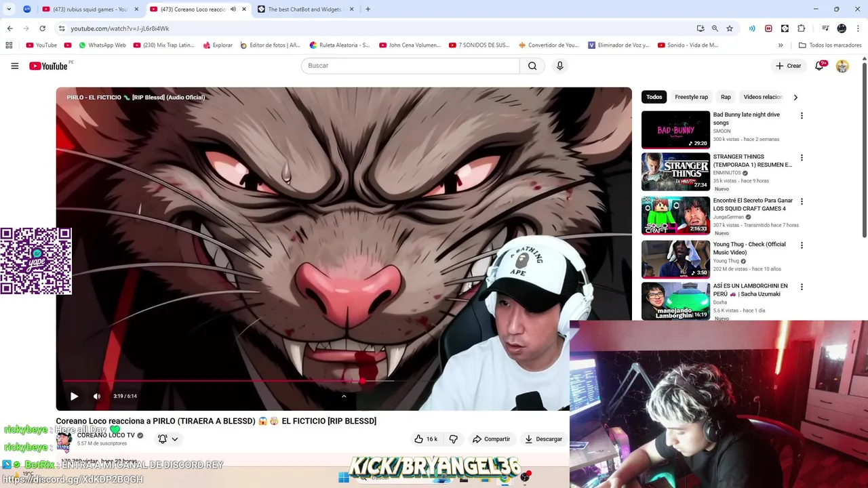868x488 pixels.
Task: Open the Young Thug Check thumbnail
Action: [675, 259]
